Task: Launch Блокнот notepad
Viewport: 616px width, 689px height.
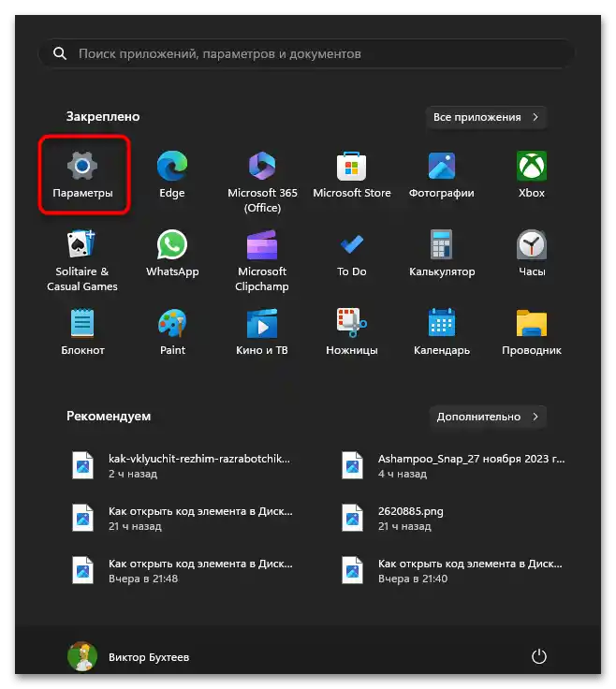Action: (82, 331)
